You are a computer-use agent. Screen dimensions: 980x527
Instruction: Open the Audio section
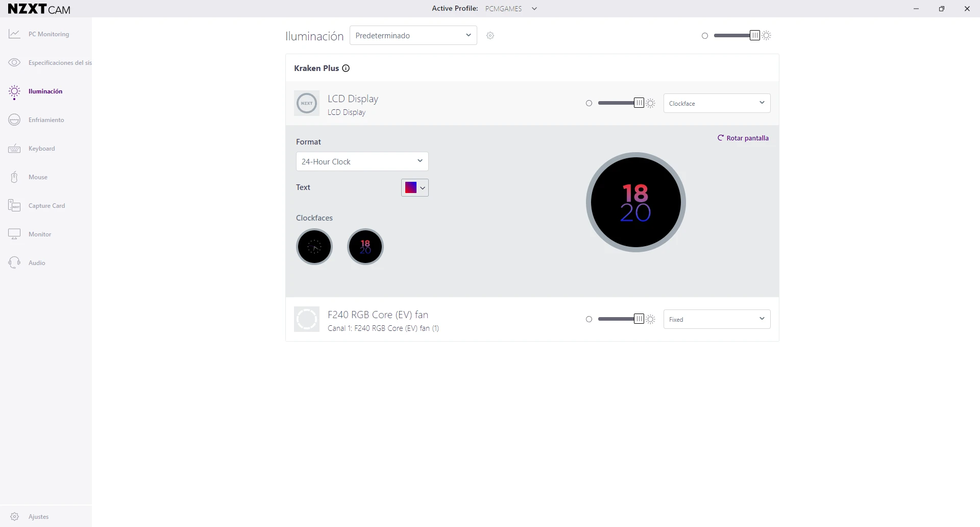pos(46,262)
